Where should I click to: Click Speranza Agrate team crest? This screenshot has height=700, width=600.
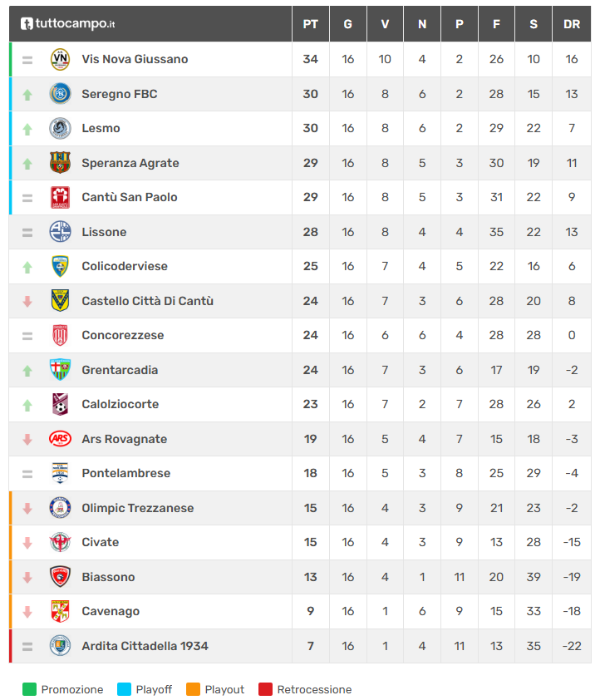pos(60,163)
